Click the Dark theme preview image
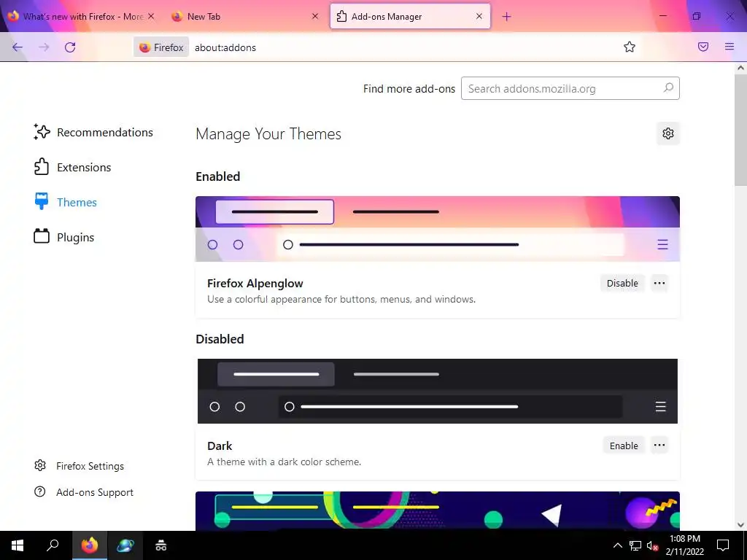This screenshot has height=560, width=747. (x=438, y=391)
